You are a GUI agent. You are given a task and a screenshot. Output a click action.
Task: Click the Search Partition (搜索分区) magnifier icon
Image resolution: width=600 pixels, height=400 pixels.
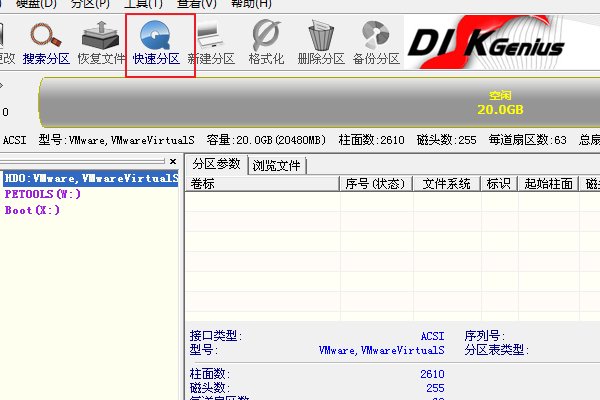(46, 43)
